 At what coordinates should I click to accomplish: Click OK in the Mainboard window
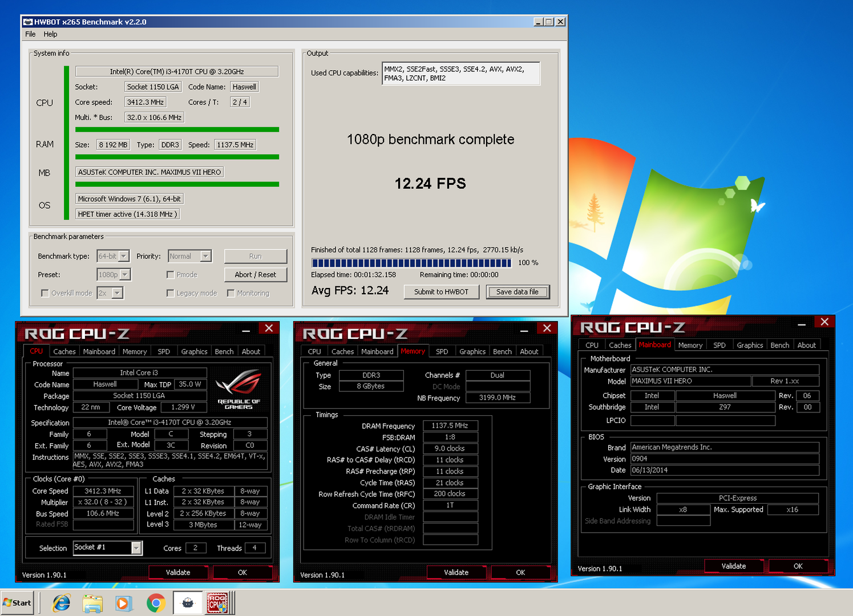click(x=798, y=566)
